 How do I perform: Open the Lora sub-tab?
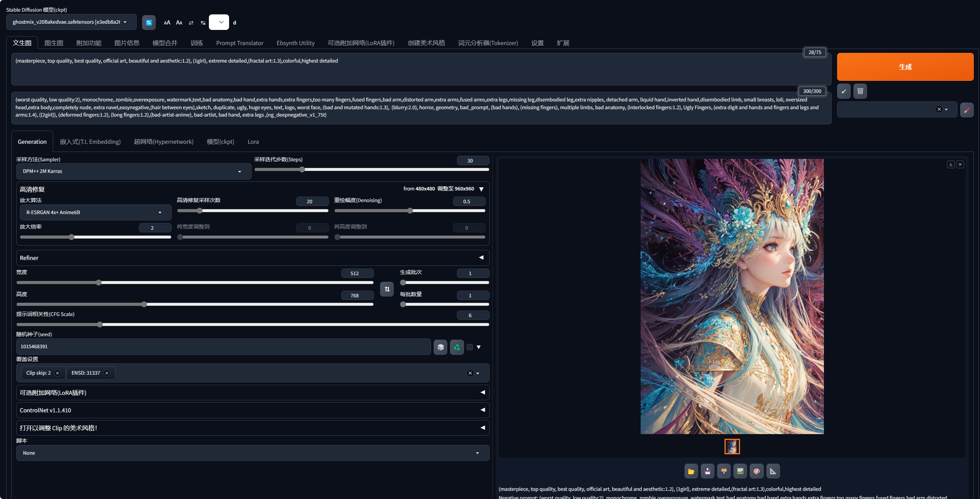253,142
